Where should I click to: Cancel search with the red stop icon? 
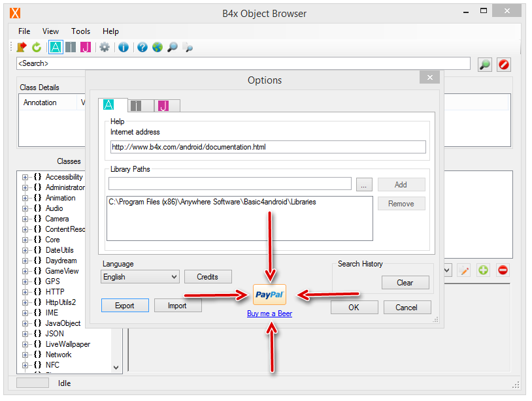(x=504, y=65)
